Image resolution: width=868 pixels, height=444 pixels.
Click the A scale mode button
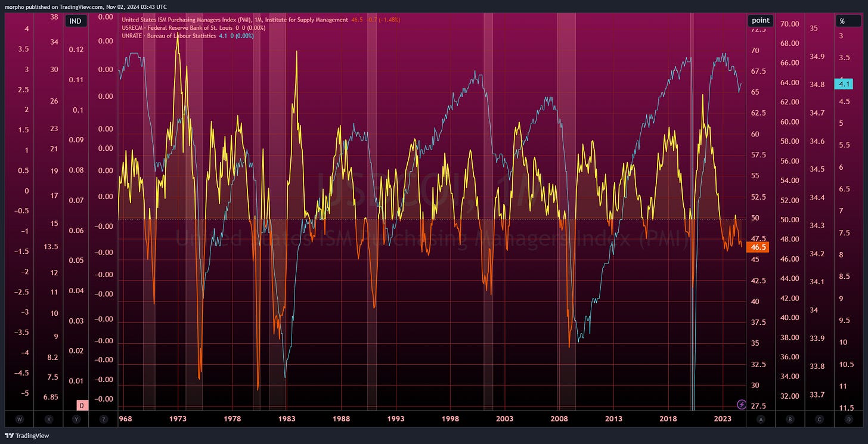pyautogui.click(x=761, y=420)
